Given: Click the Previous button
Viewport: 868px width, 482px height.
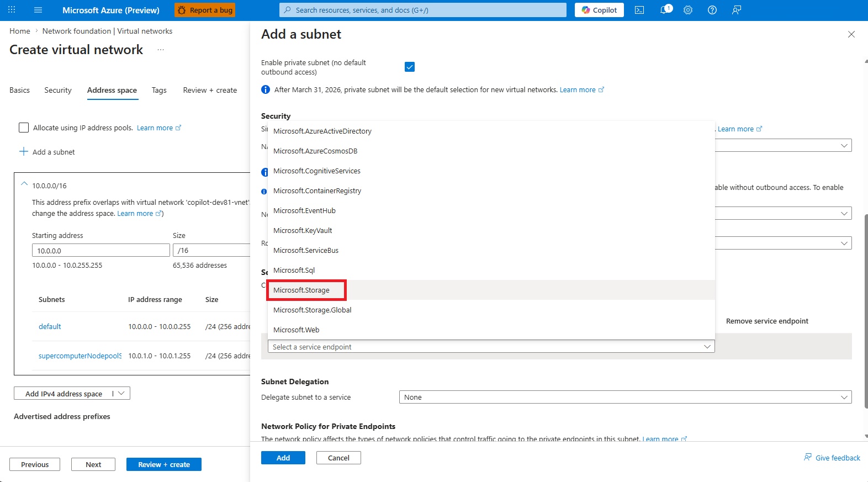Looking at the screenshot, I should (35, 464).
